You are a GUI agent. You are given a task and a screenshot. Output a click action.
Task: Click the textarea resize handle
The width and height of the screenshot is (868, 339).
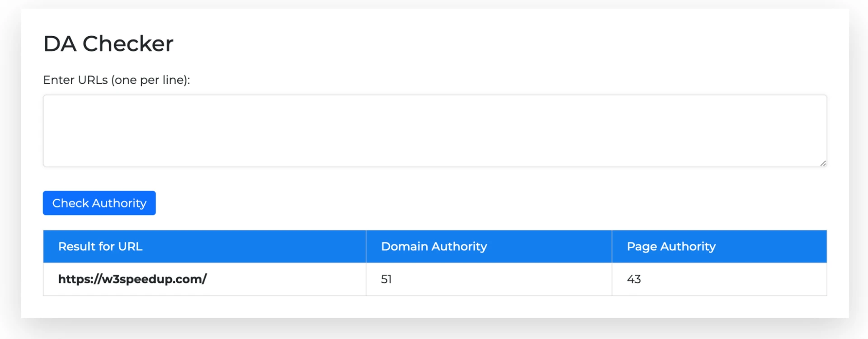823,163
